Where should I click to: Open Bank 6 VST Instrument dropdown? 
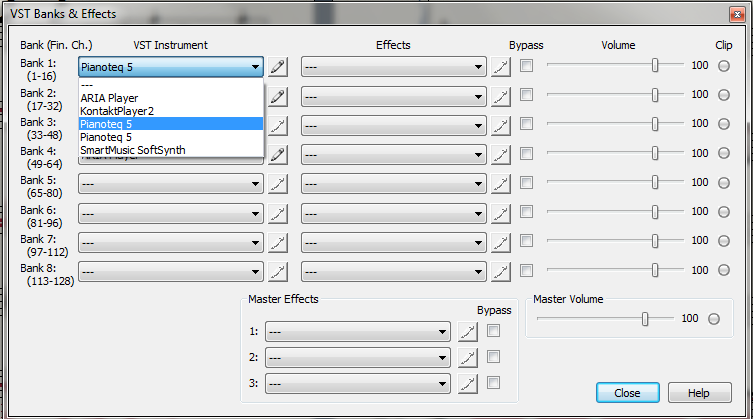click(170, 214)
